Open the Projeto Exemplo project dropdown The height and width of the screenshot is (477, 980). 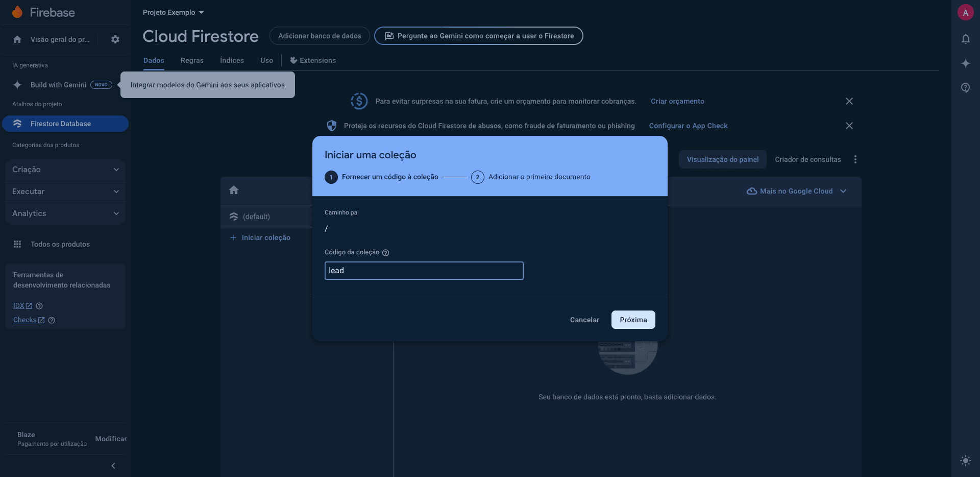[x=174, y=12]
